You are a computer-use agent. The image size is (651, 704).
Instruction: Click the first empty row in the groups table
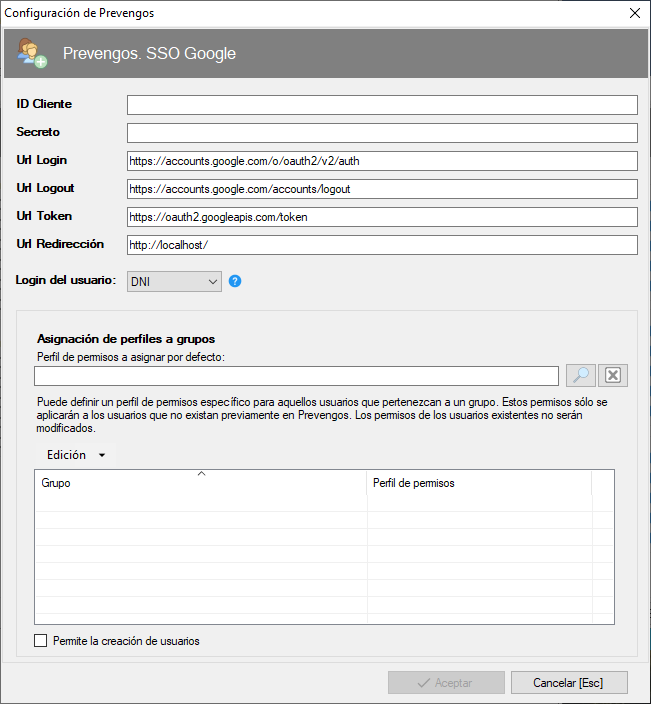200,504
